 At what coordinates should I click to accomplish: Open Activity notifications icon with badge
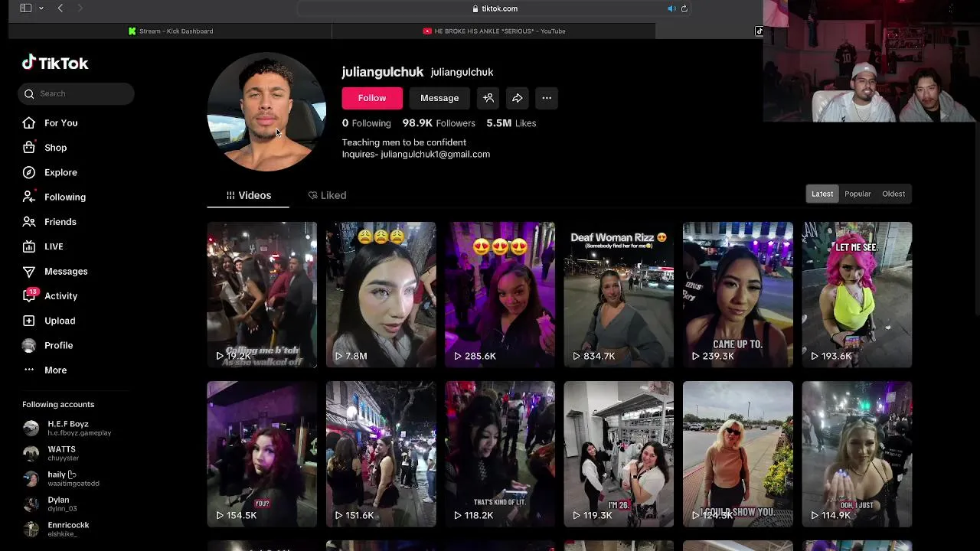[29, 296]
